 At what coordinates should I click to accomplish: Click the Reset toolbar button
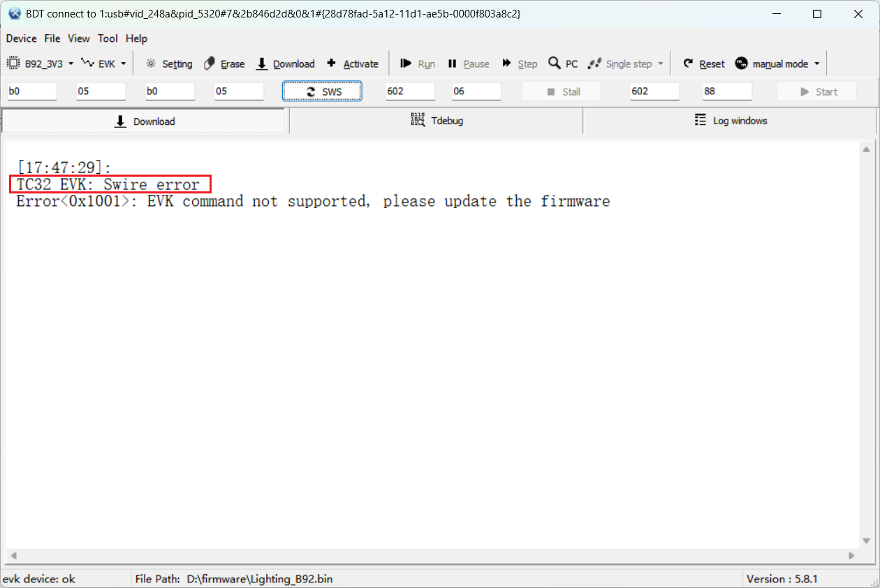coord(704,64)
